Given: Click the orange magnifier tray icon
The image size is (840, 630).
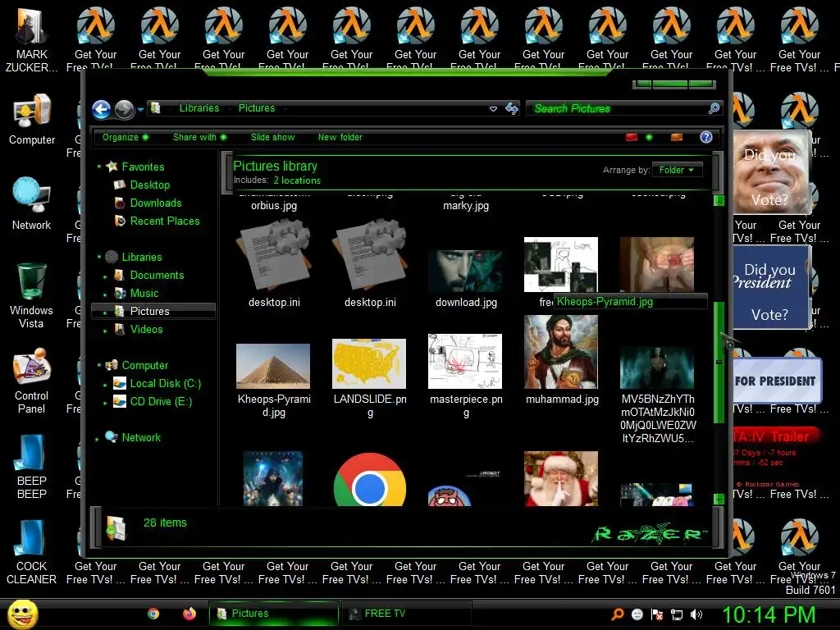Looking at the screenshot, I should click(617, 614).
